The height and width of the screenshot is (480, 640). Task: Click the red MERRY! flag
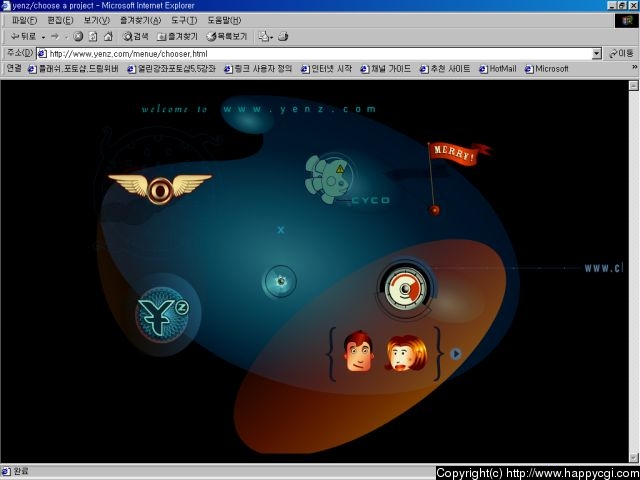click(x=460, y=155)
